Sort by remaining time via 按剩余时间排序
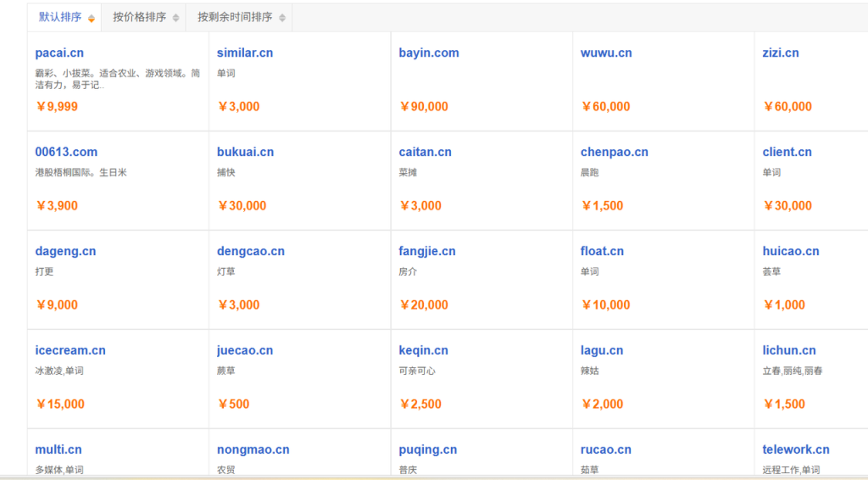Image resolution: width=868 pixels, height=480 pixels. coord(235,17)
